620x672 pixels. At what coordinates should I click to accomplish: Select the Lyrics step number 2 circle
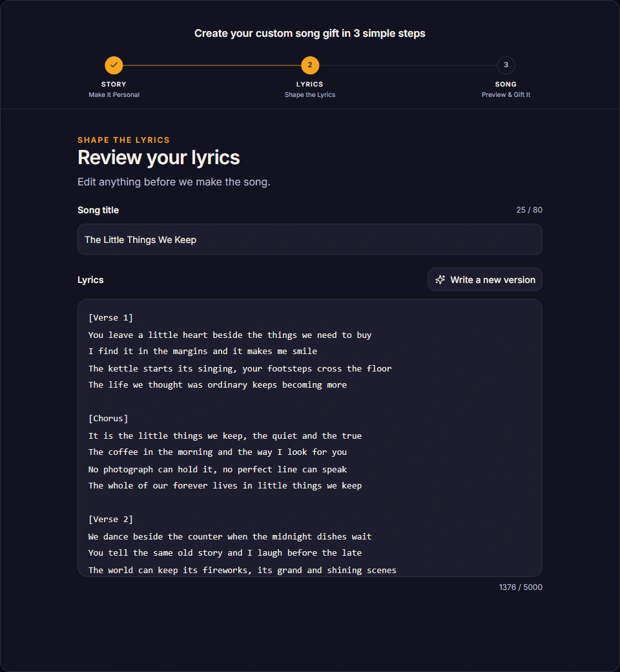(x=310, y=65)
